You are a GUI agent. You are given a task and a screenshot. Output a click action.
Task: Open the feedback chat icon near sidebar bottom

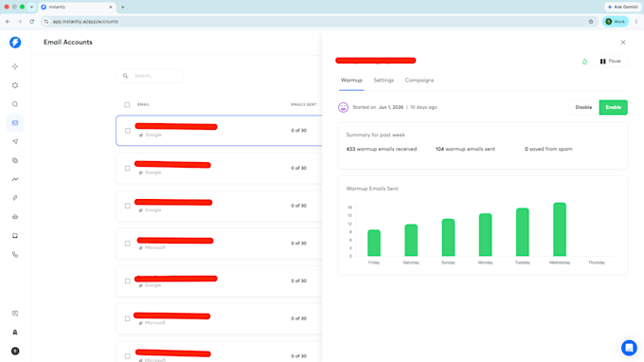[15, 314]
